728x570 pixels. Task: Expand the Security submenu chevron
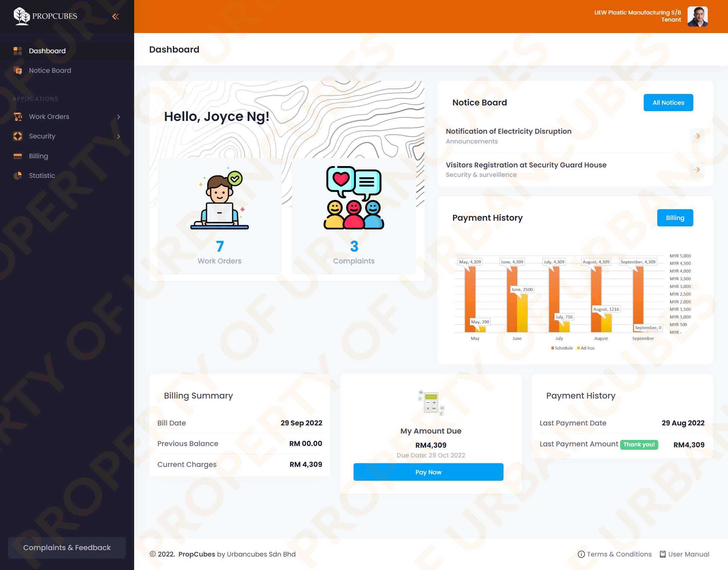pos(118,136)
